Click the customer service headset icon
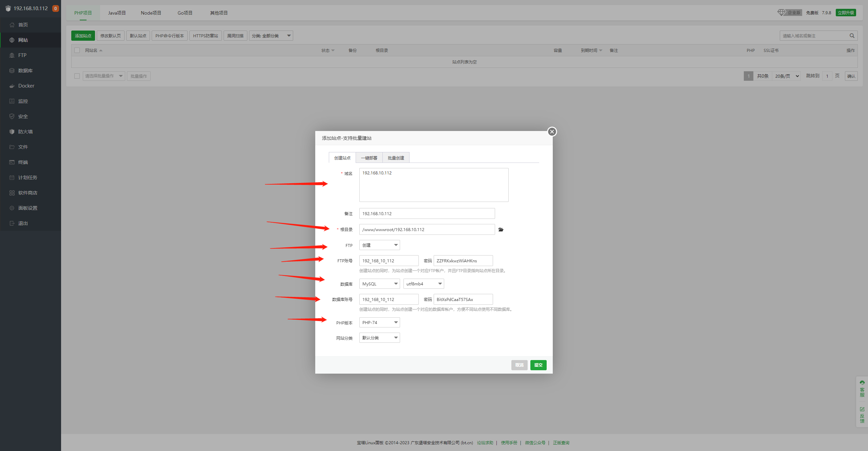The height and width of the screenshot is (451, 868). point(862,382)
